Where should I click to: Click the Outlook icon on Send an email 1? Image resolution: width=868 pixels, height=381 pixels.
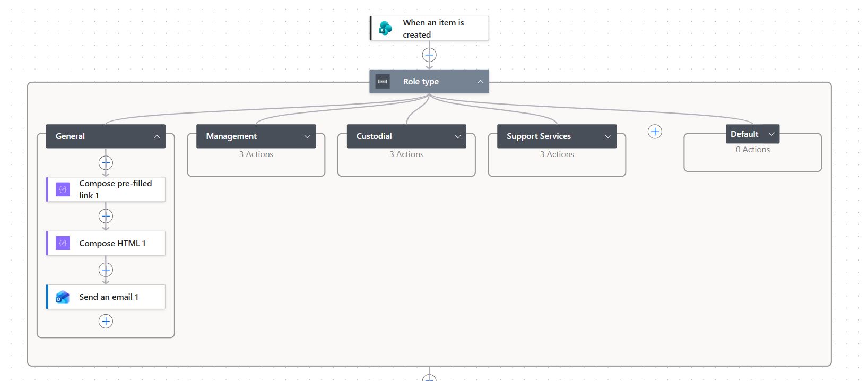pyautogui.click(x=63, y=297)
